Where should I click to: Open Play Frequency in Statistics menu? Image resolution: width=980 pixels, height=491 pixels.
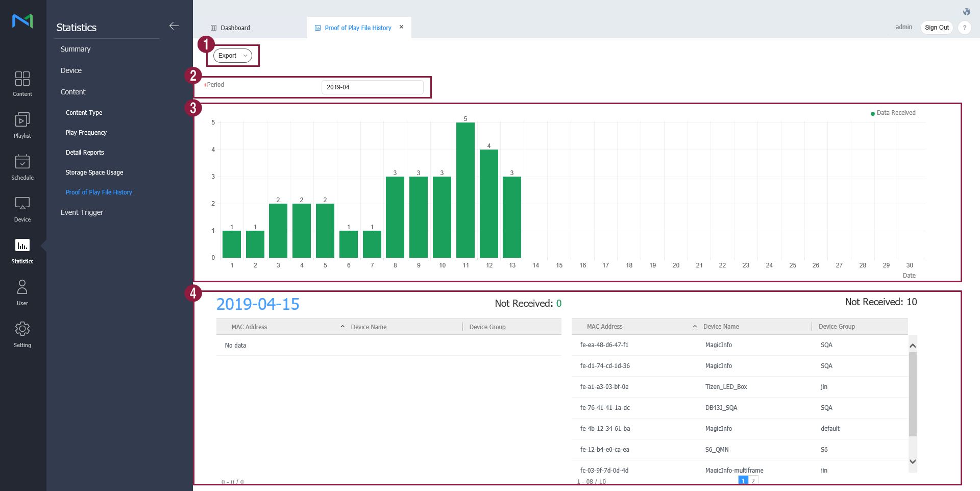click(x=86, y=133)
